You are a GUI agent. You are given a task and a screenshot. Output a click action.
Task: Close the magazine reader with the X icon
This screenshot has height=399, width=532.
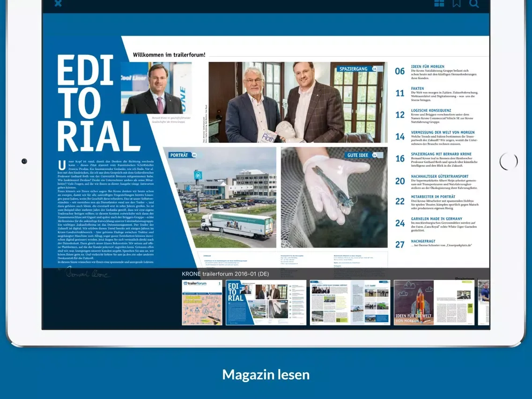(58, 3)
